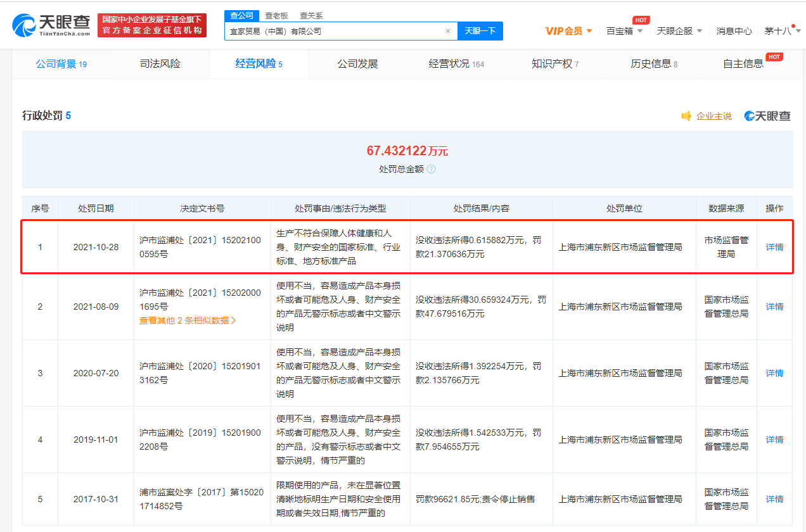Click the official credit agency red banner
This screenshot has width=806, height=532.
(152, 25)
